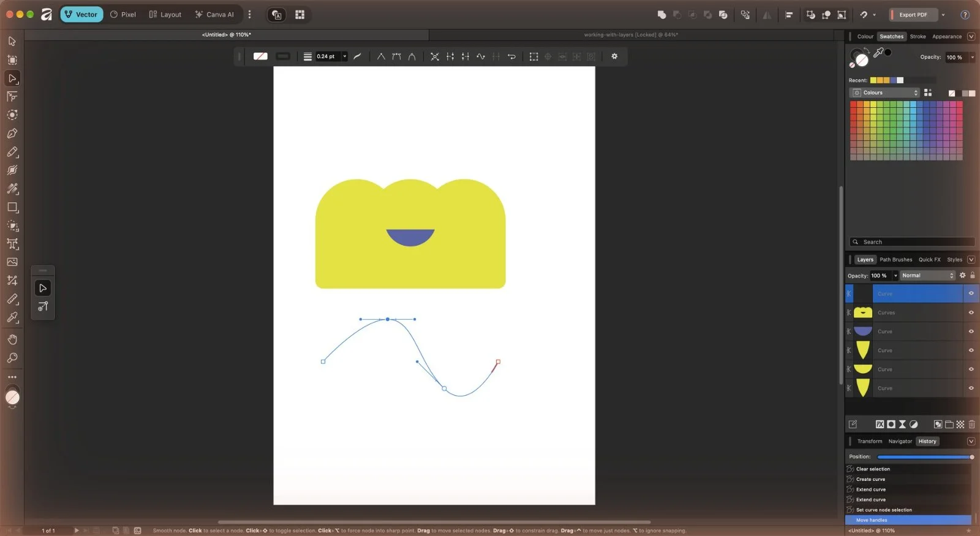Activate the Hand pan tool
980x536 pixels.
click(x=12, y=339)
